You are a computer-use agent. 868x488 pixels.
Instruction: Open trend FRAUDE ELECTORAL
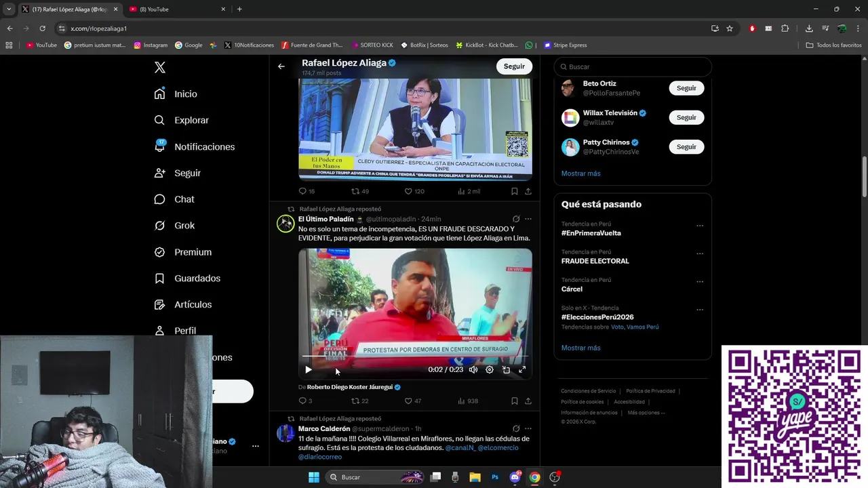coord(595,261)
